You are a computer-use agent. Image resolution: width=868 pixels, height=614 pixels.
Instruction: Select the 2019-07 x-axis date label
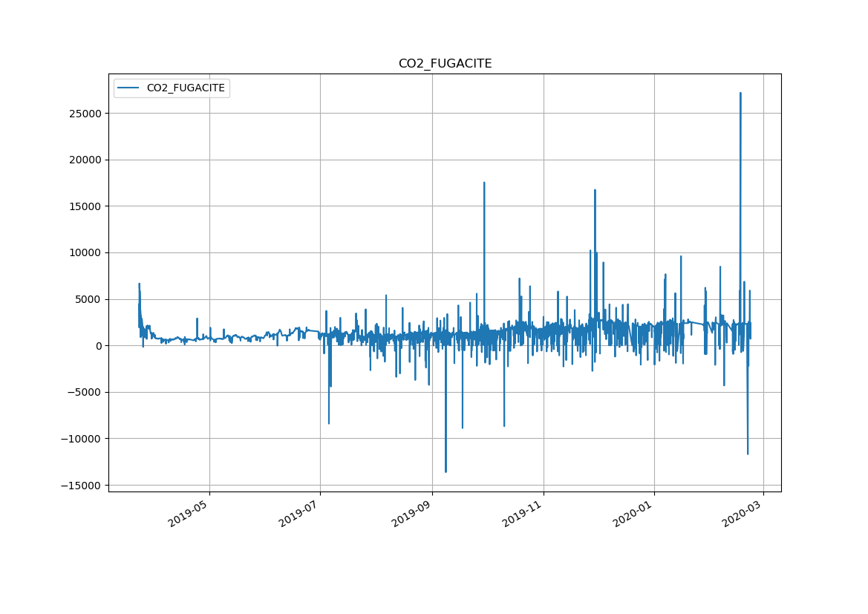[x=301, y=512]
